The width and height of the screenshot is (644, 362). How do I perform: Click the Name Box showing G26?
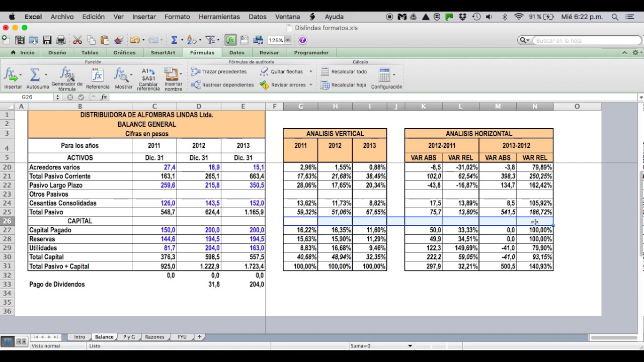27,97
